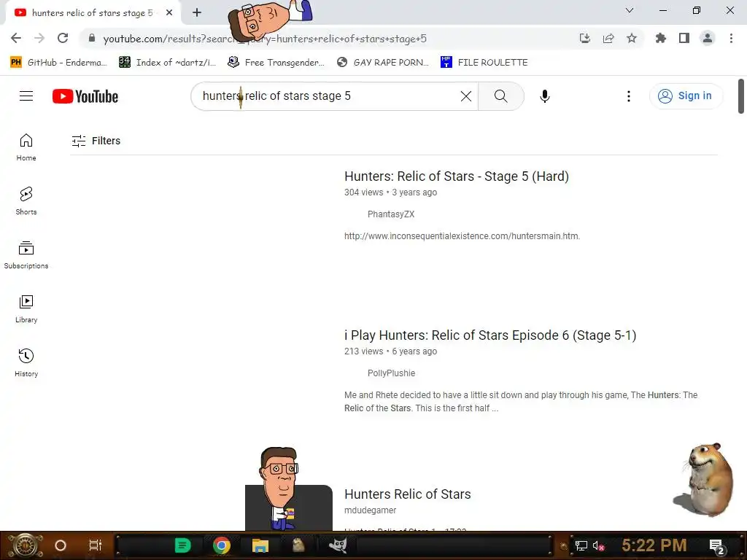
Task: Click the network tray icon
Action: pos(581,545)
